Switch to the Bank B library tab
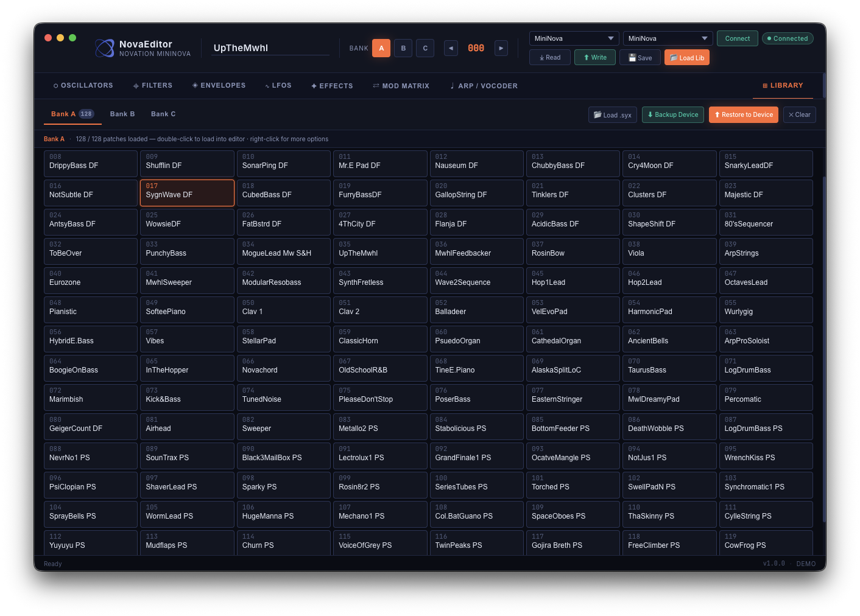This screenshot has width=860, height=616. tap(122, 114)
